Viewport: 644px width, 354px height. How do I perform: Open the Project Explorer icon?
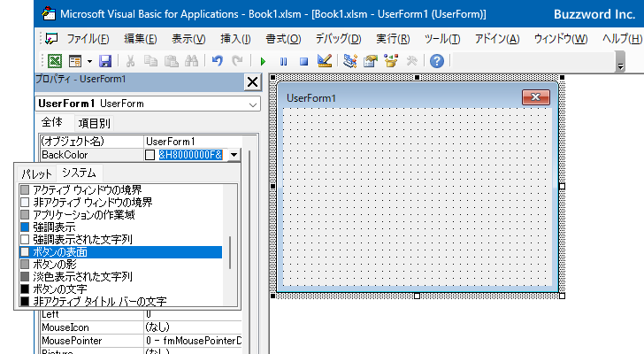pyautogui.click(x=350, y=61)
